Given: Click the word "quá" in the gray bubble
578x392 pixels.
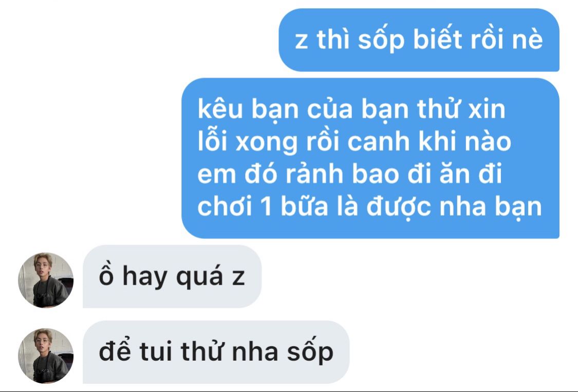Looking at the screenshot, I should click(x=199, y=276).
